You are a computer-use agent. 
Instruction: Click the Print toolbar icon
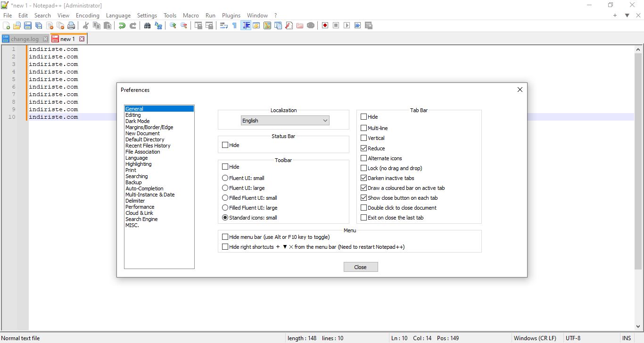pos(71,25)
